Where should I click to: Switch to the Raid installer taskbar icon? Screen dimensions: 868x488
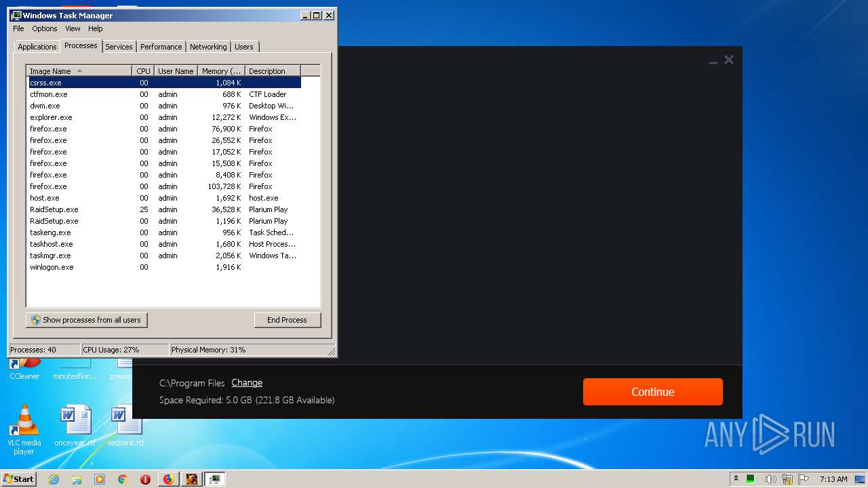pyautogui.click(x=192, y=479)
